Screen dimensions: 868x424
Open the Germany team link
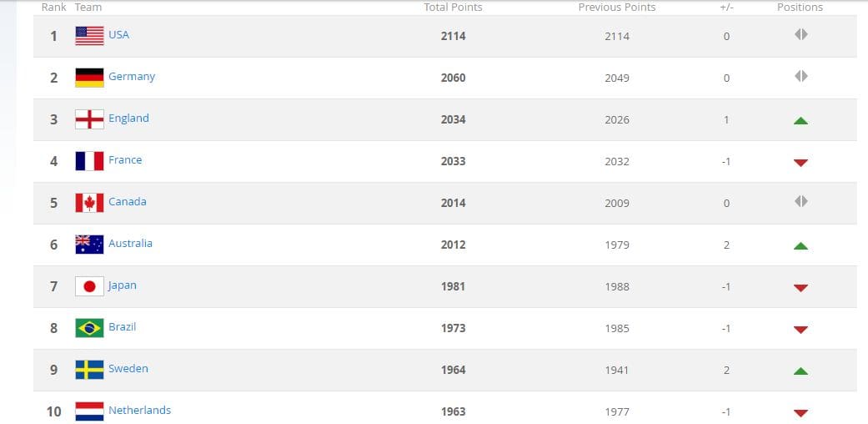click(132, 77)
